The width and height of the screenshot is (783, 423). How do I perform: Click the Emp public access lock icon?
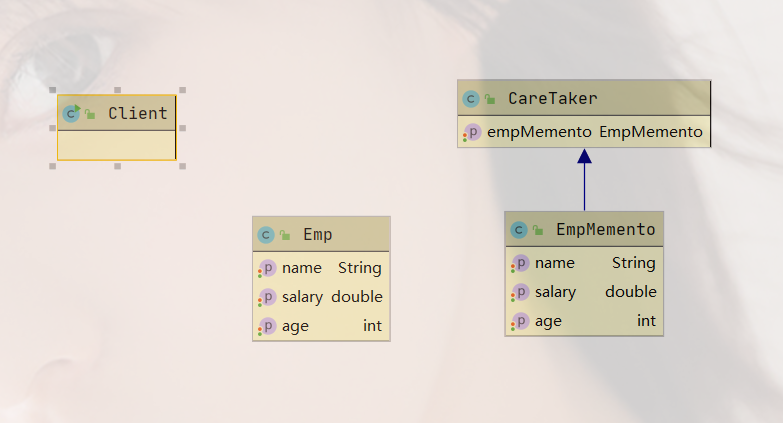click(x=285, y=235)
